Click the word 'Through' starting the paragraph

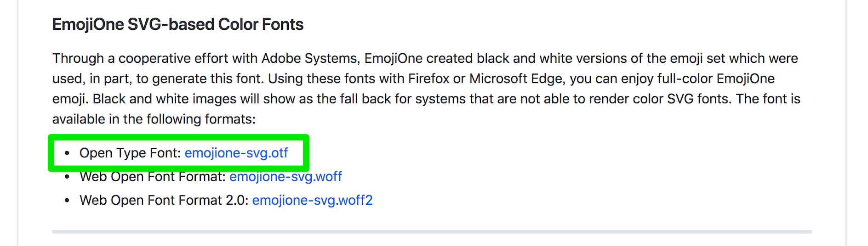(x=78, y=59)
